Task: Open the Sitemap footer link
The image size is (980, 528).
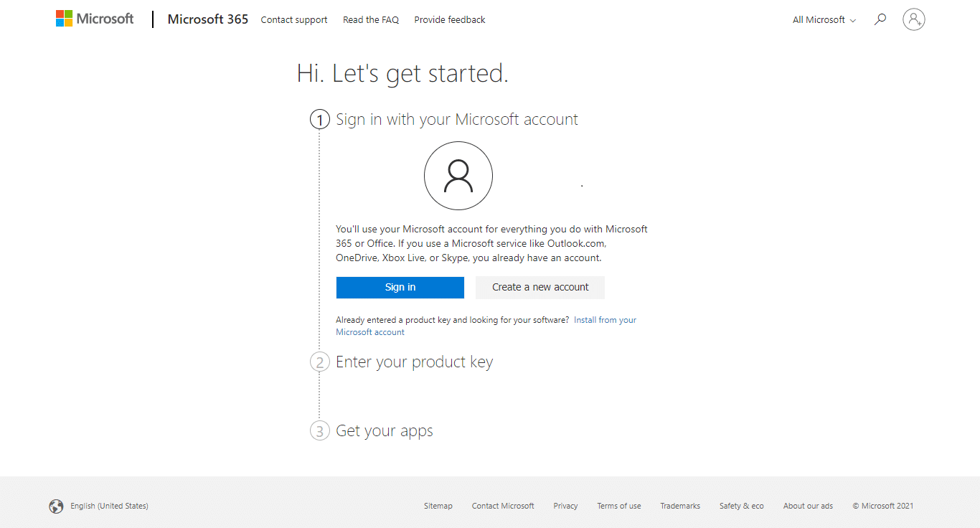Action: click(438, 506)
